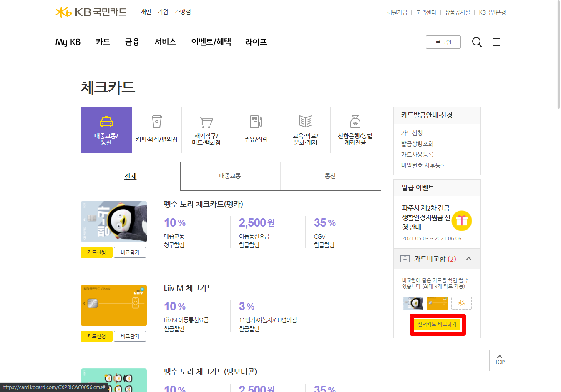Open the My KB menu
This screenshot has height=392, width=561.
tap(68, 42)
